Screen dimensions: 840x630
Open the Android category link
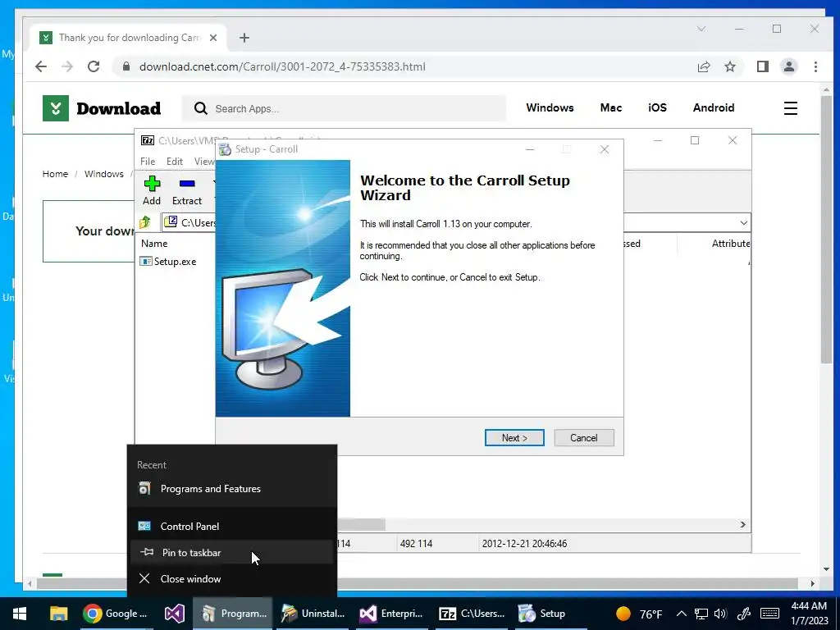click(x=714, y=107)
